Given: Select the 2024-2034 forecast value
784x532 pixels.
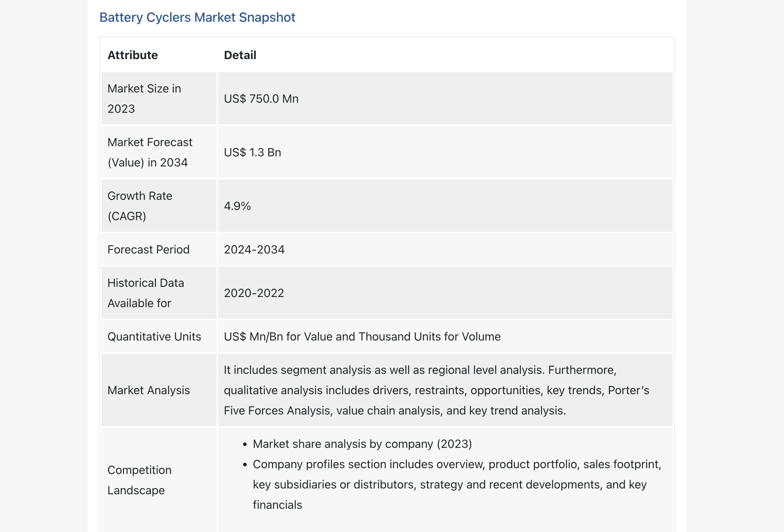Looking at the screenshot, I should point(254,249).
